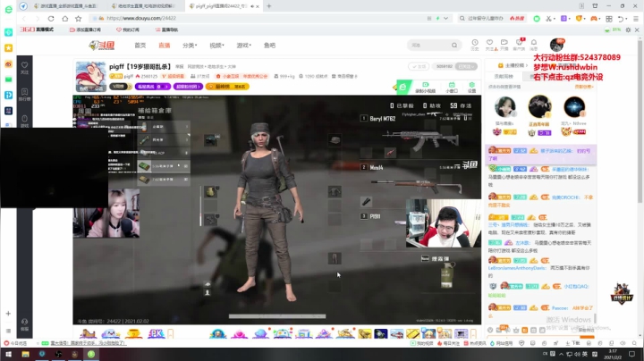The height and width of the screenshot is (361, 644).
Task: Open the 主播投稿 link in right panel
Action: click(x=513, y=65)
